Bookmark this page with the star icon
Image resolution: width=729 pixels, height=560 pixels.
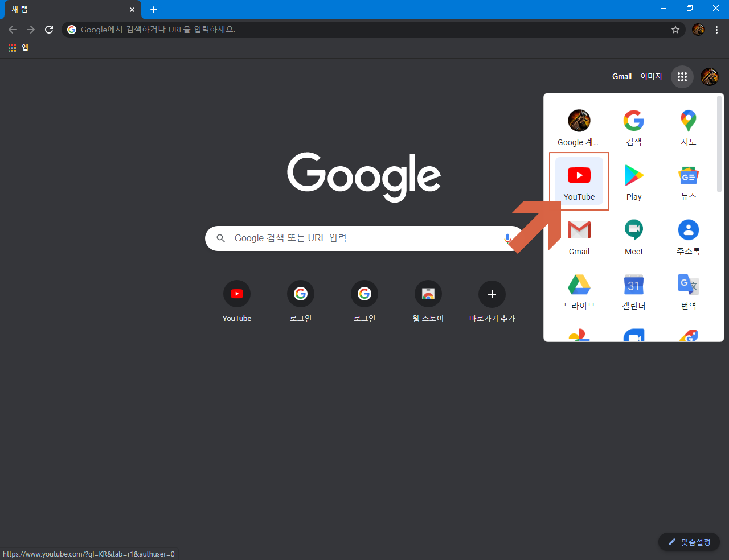coord(675,30)
